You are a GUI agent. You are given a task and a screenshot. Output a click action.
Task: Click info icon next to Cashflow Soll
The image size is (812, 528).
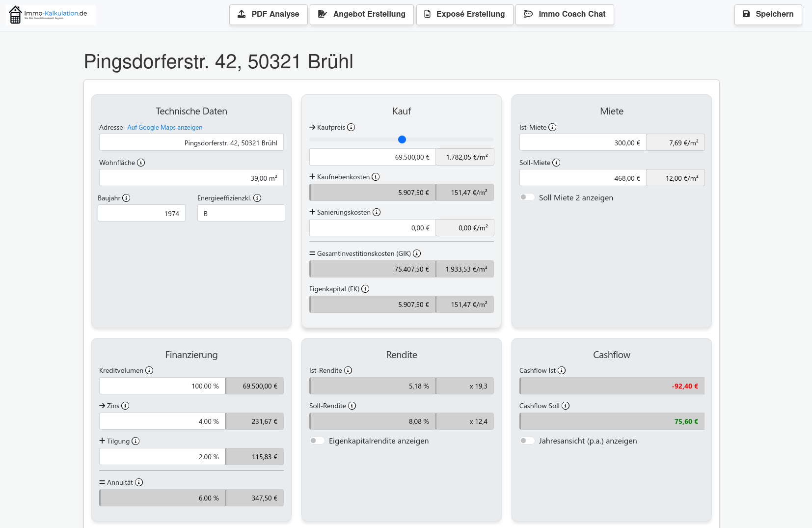(566, 406)
